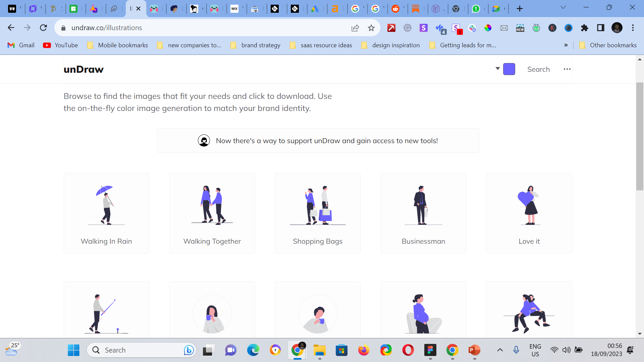Select the Walking In Rain illustration
This screenshot has width=644, height=362.
(106, 213)
